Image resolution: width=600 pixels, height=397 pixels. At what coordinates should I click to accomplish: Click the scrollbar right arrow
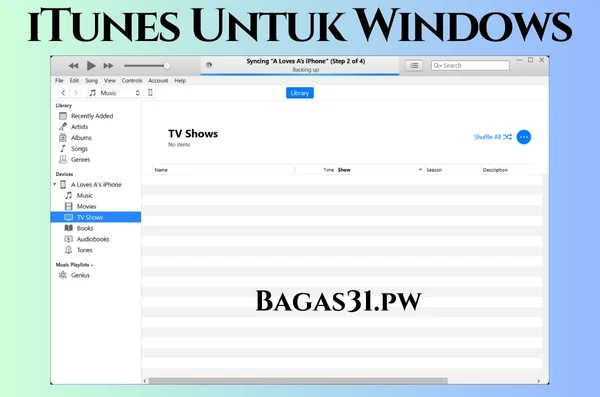538,381
